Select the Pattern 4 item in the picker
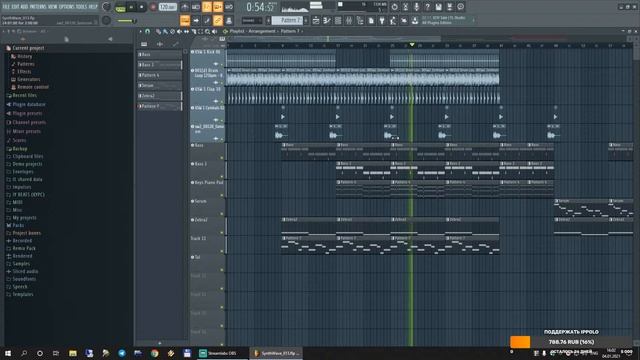Screen dimensions: 640x360 (x=160, y=75)
